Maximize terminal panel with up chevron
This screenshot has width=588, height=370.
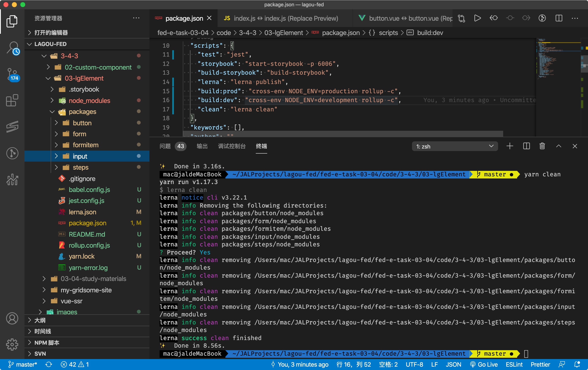click(x=558, y=146)
